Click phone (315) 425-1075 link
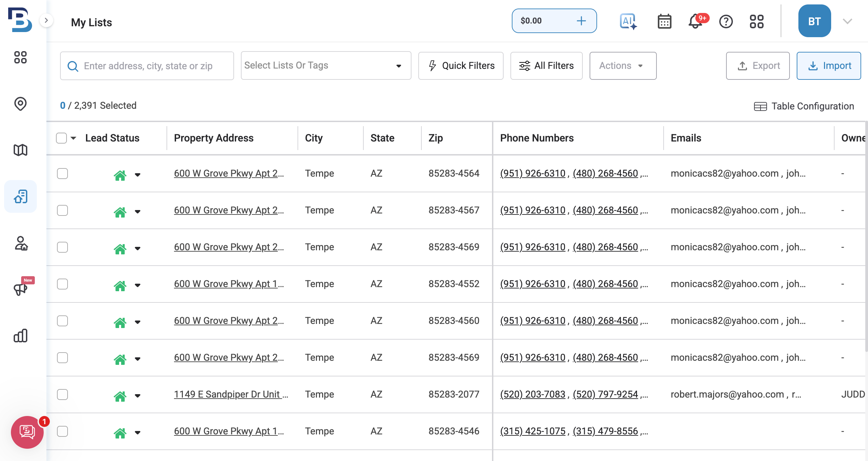868x461 pixels. point(533,431)
